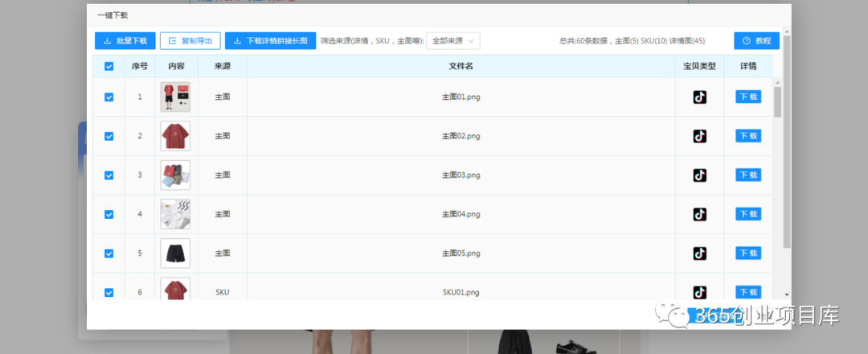
Task: Download 主图04.png using its 下载 button
Action: point(748,214)
